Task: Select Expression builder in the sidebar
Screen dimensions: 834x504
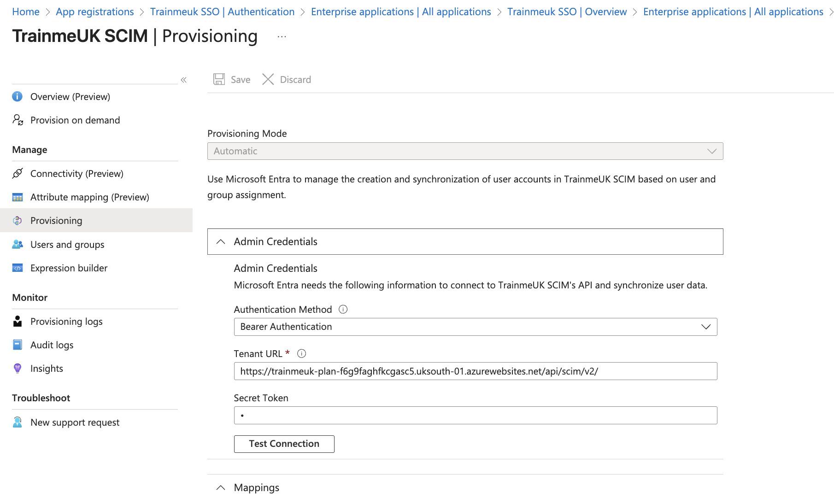Action: 69,268
